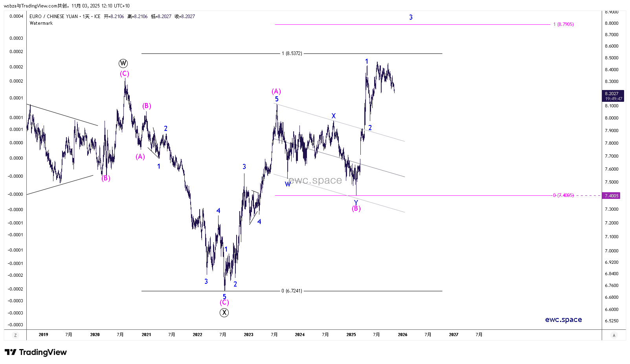
Task: Click the blue 3 label at chart top
Action: coord(411,17)
